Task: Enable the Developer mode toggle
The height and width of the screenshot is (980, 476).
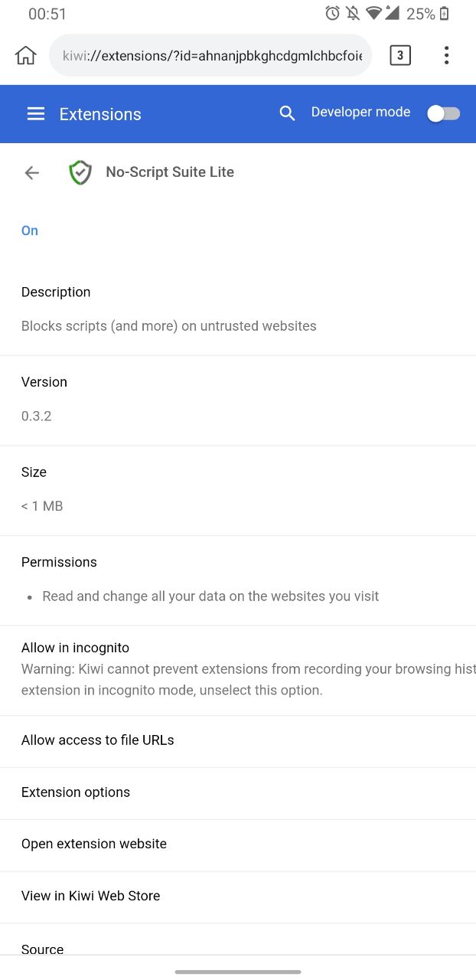Action: click(443, 113)
